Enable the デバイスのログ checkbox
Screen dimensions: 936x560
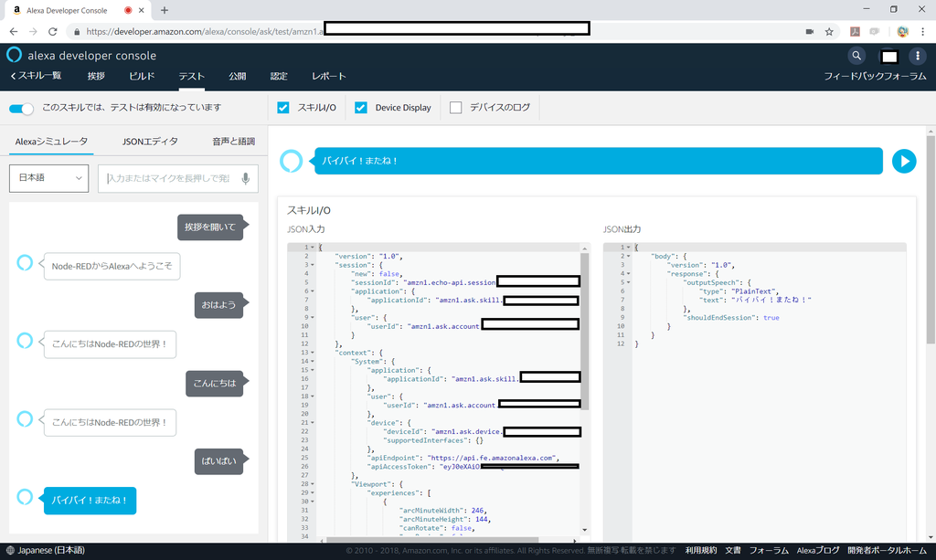[x=455, y=108]
